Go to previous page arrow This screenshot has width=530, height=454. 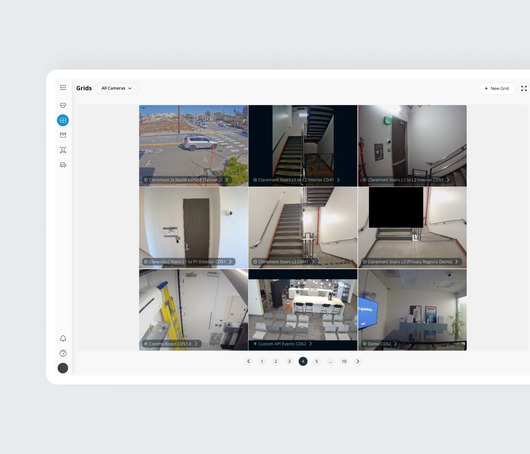click(x=248, y=361)
